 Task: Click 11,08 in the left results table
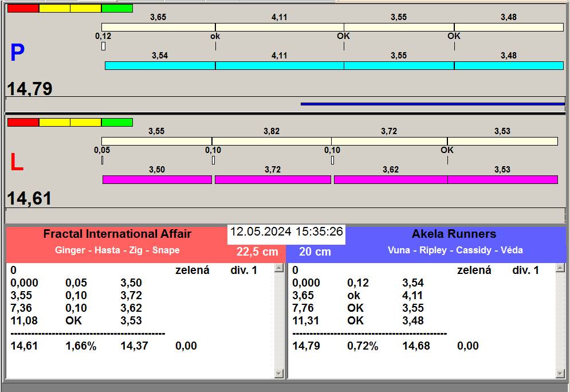(x=24, y=321)
